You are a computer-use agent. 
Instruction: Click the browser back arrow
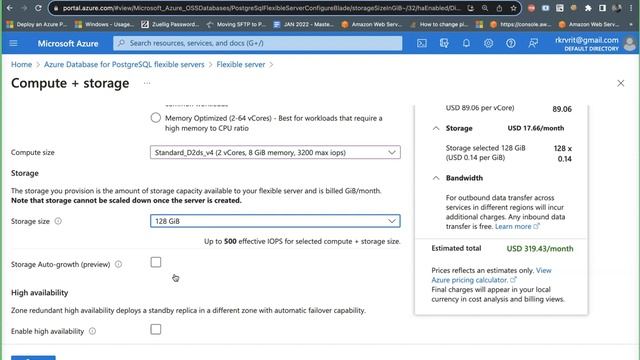10,8
